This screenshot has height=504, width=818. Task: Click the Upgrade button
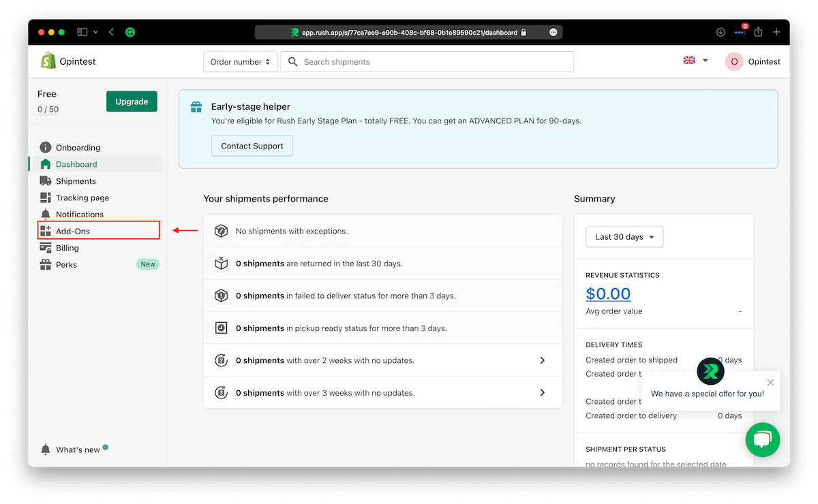(132, 101)
